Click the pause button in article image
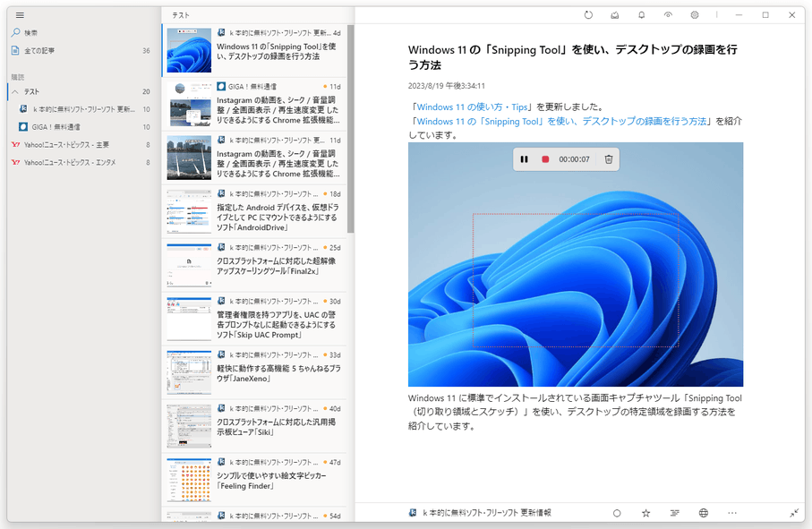 (524, 159)
